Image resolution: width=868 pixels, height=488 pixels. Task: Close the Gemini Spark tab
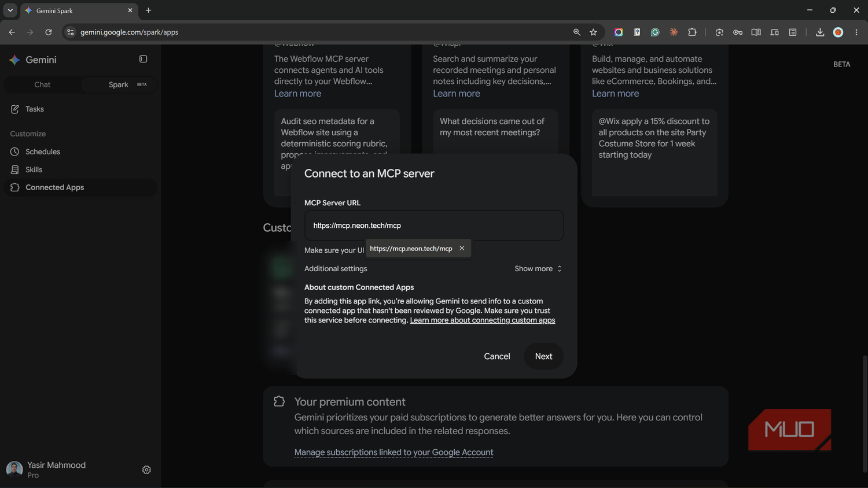(x=130, y=10)
